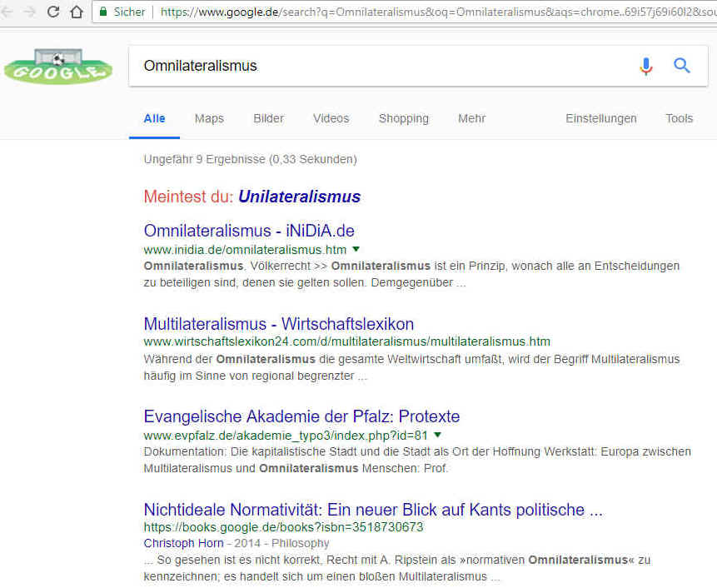Click the www.inidia.de/omnilateralismus.htm URL text
717x588 pixels.
click(245, 250)
